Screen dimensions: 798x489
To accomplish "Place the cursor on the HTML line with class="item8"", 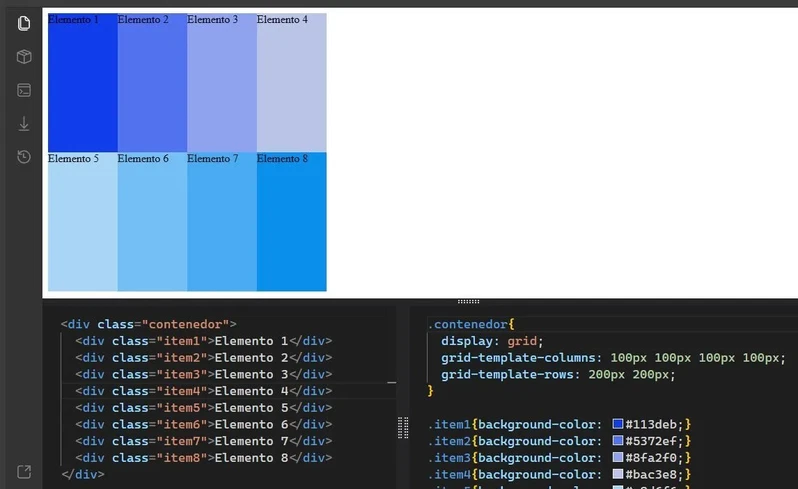I will tap(204, 458).
